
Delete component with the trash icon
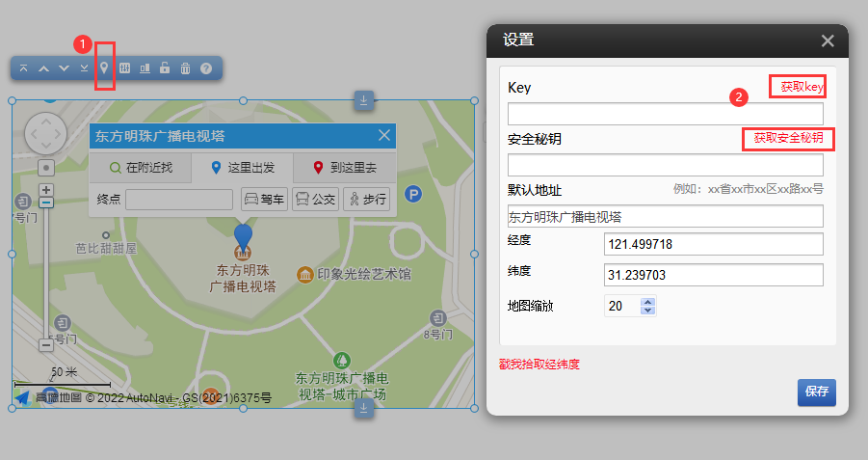[x=185, y=68]
